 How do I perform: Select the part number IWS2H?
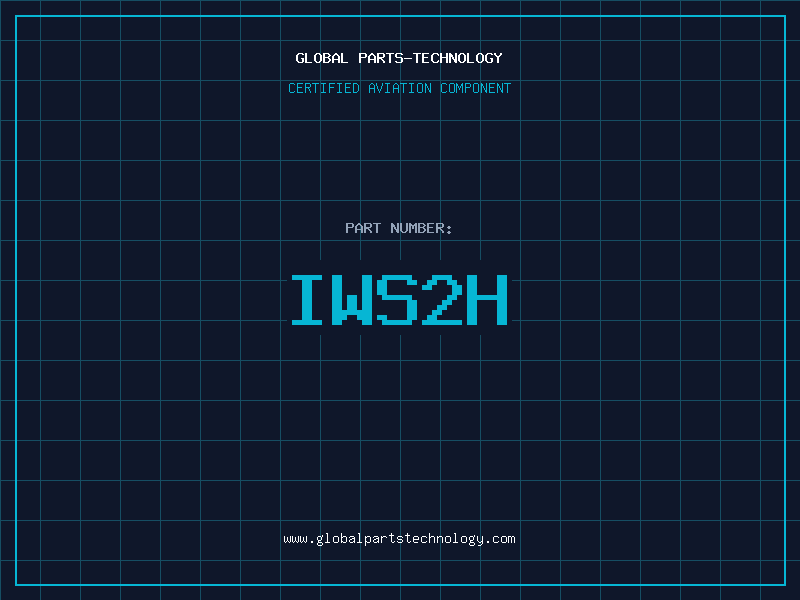click(x=399, y=300)
